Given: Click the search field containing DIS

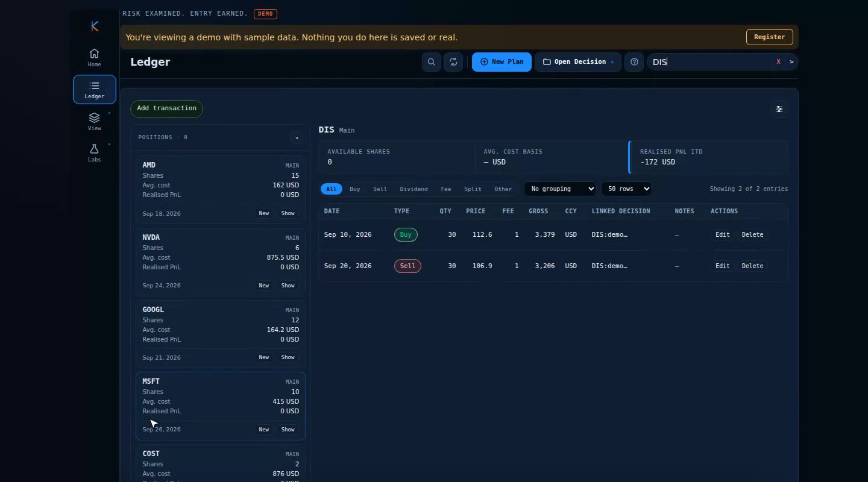Looking at the screenshot, I should click(710, 62).
